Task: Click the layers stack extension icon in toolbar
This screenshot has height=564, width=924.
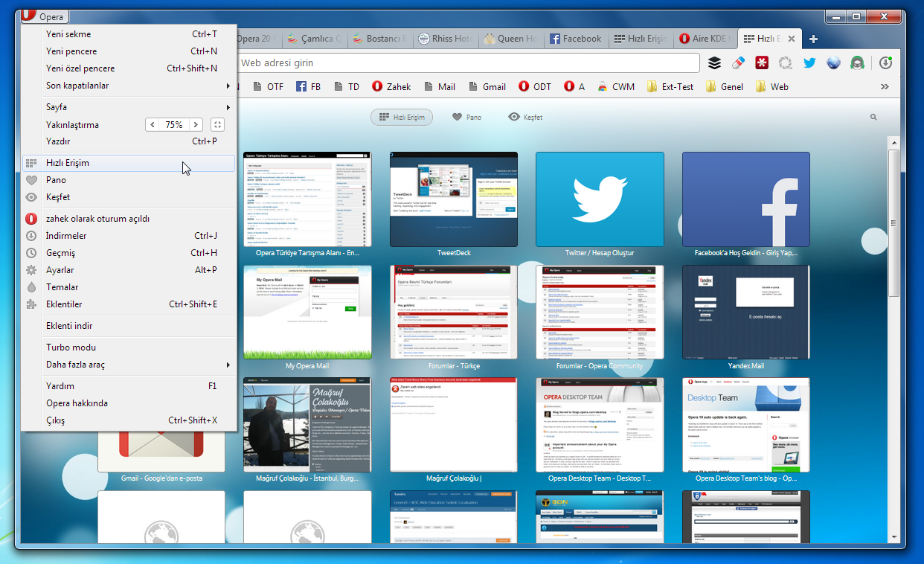Action: pyautogui.click(x=714, y=63)
